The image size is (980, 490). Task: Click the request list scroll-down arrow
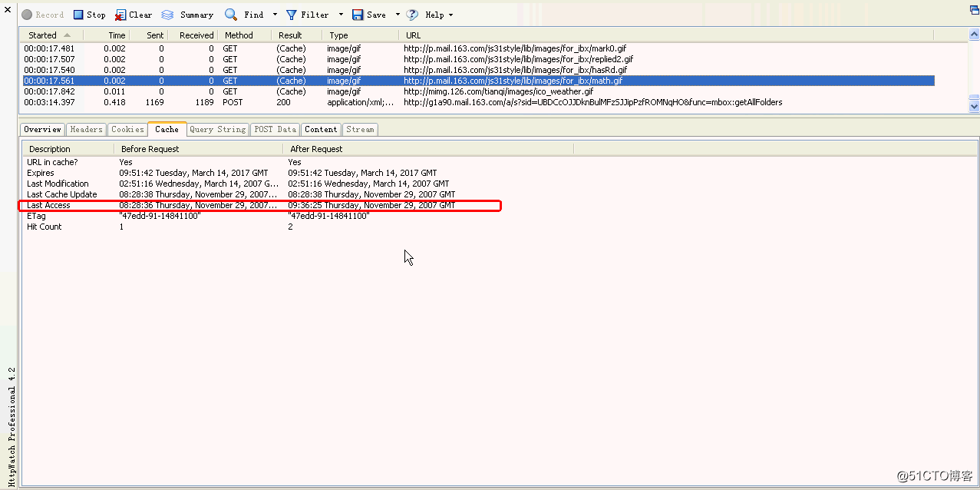click(x=974, y=107)
